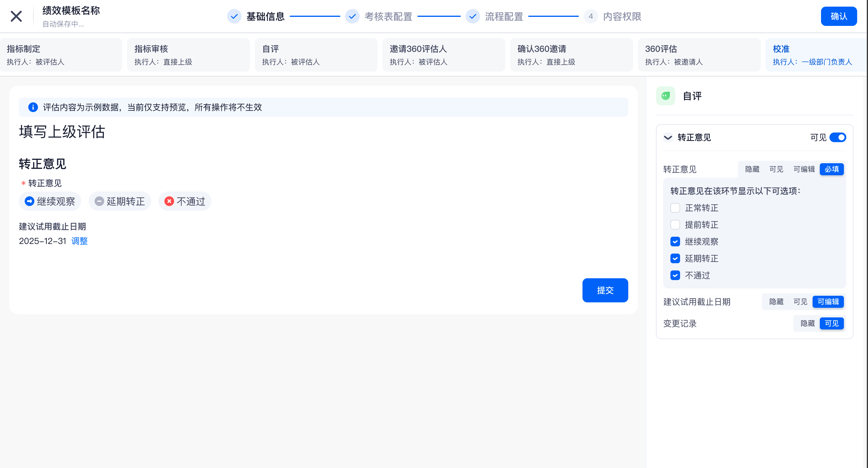The image size is (868, 468).
Task: Select the 延期转正 minus option
Action: tap(120, 201)
